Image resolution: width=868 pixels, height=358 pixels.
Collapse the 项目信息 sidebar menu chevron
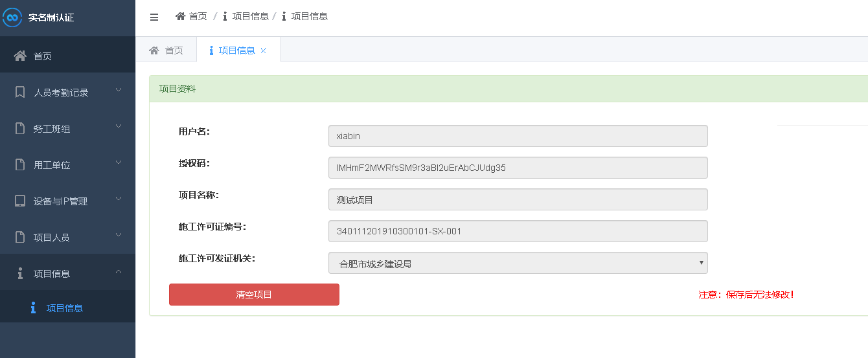tap(119, 272)
